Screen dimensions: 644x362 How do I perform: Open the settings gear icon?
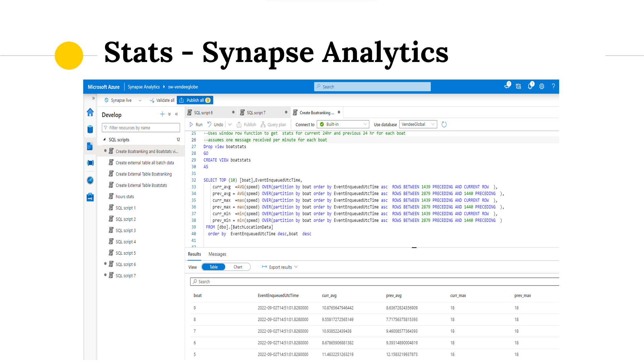pos(542,86)
